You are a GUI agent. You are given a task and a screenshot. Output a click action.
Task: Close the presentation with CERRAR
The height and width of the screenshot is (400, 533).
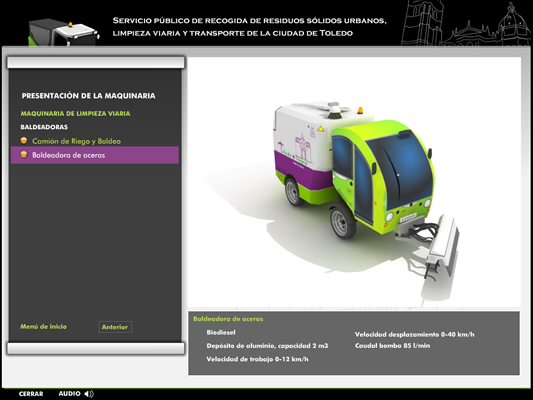point(31,394)
